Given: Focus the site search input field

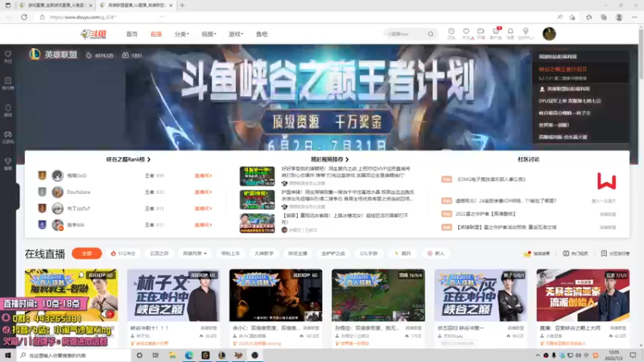Looking at the screenshot, I should coord(405,34).
